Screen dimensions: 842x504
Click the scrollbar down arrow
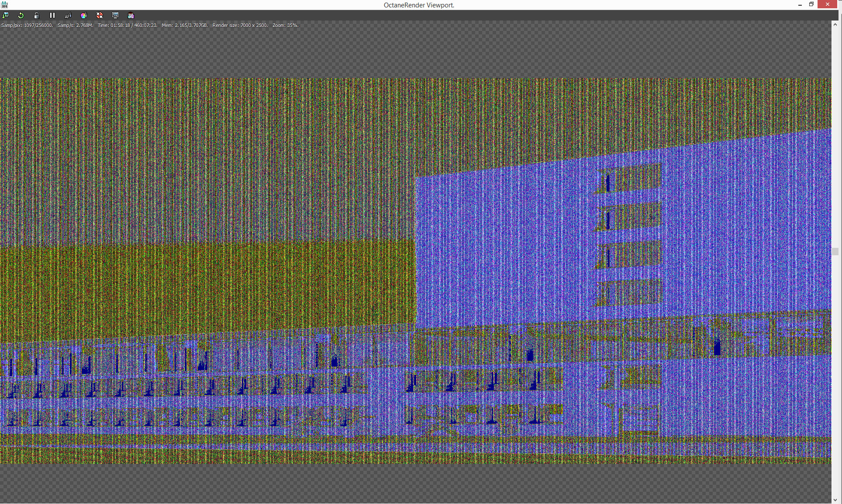(835, 500)
